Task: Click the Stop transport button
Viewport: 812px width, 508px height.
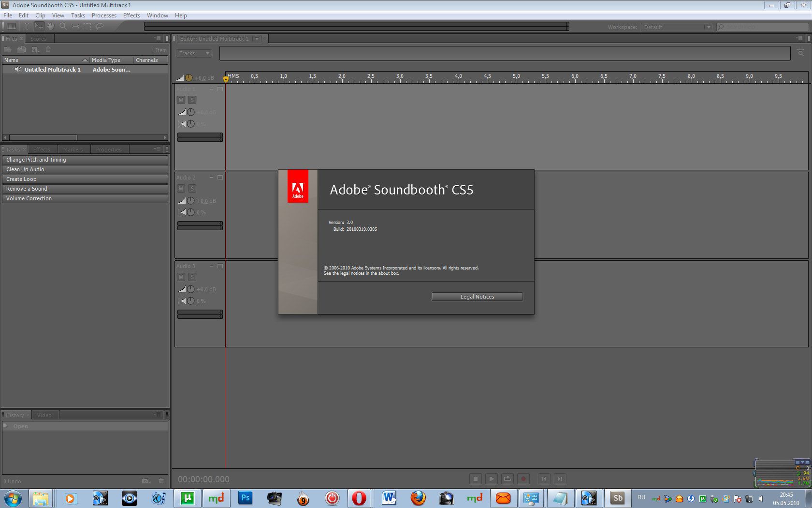Action: 475,479
